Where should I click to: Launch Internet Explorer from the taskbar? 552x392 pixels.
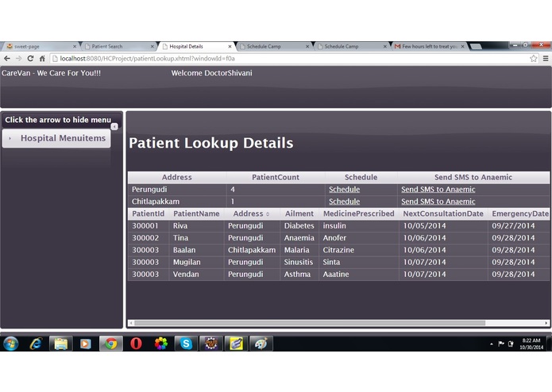(x=36, y=344)
